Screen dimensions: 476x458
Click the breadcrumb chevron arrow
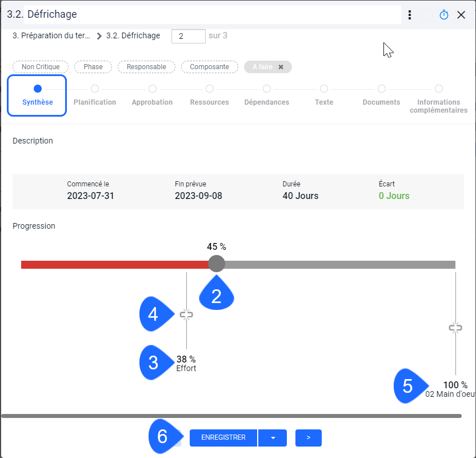coord(99,36)
